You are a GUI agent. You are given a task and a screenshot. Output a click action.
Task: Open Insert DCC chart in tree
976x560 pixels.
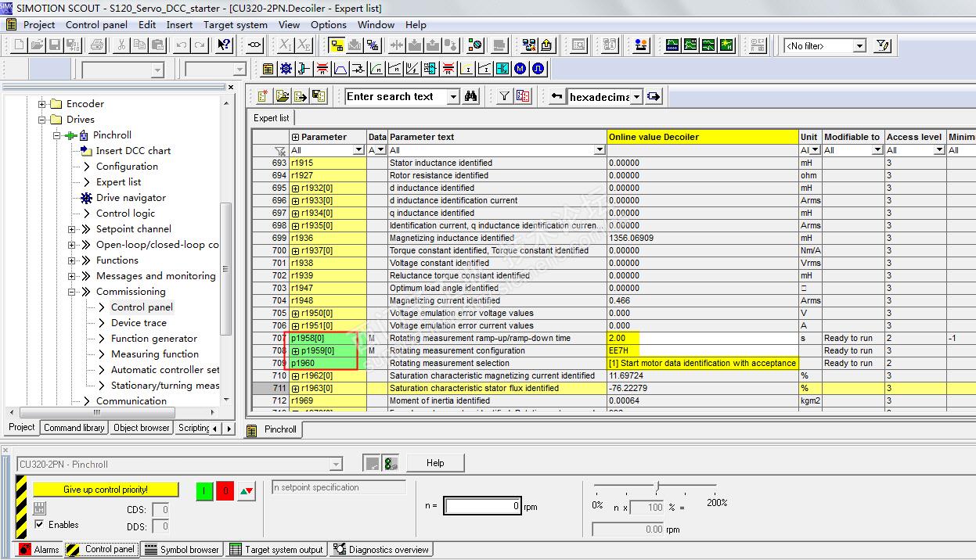point(133,151)
